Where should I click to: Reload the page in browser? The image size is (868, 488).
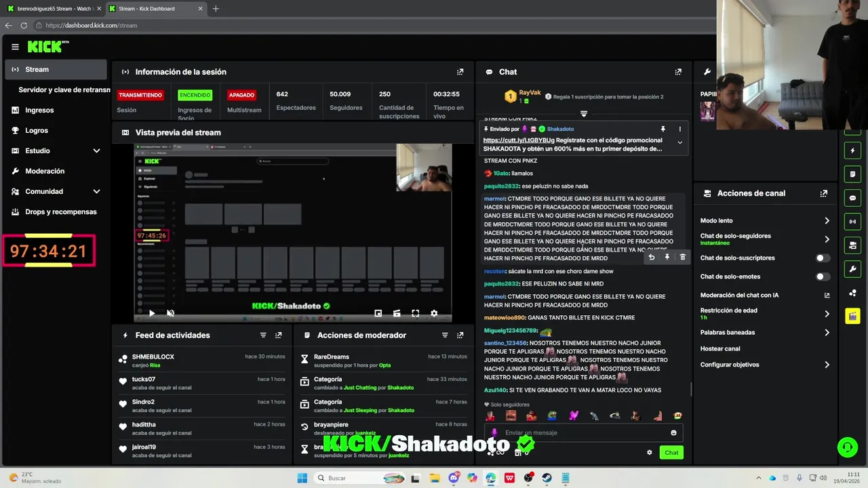24,25
